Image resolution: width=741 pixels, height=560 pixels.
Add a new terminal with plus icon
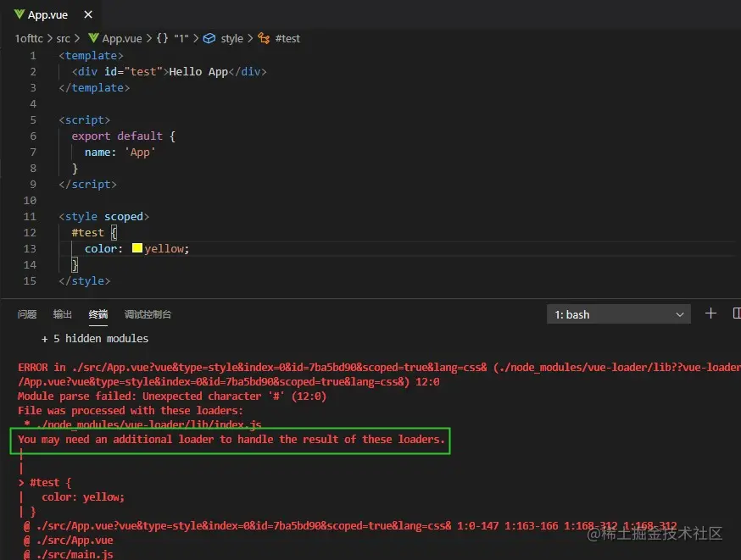coord(710,313)
